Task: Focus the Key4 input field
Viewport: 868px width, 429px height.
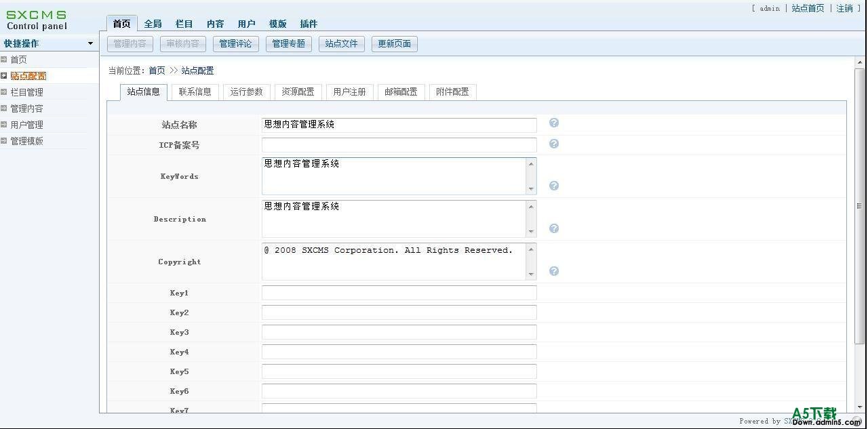Action: 399,352
